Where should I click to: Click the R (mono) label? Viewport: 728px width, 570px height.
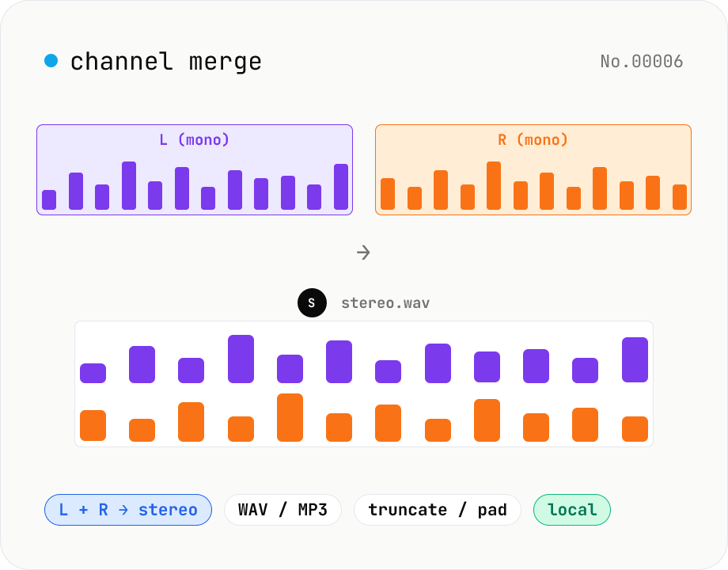[x=533, y=140]
